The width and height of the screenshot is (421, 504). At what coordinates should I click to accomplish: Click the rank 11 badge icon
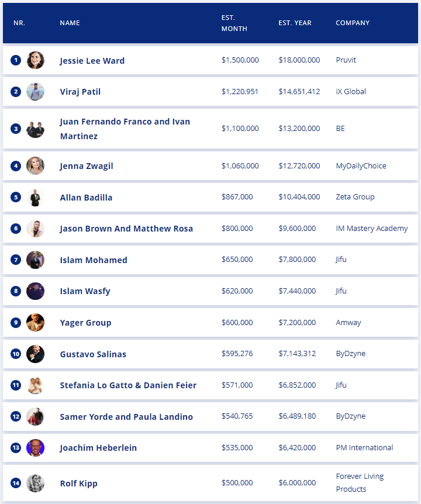coord(16,385)
